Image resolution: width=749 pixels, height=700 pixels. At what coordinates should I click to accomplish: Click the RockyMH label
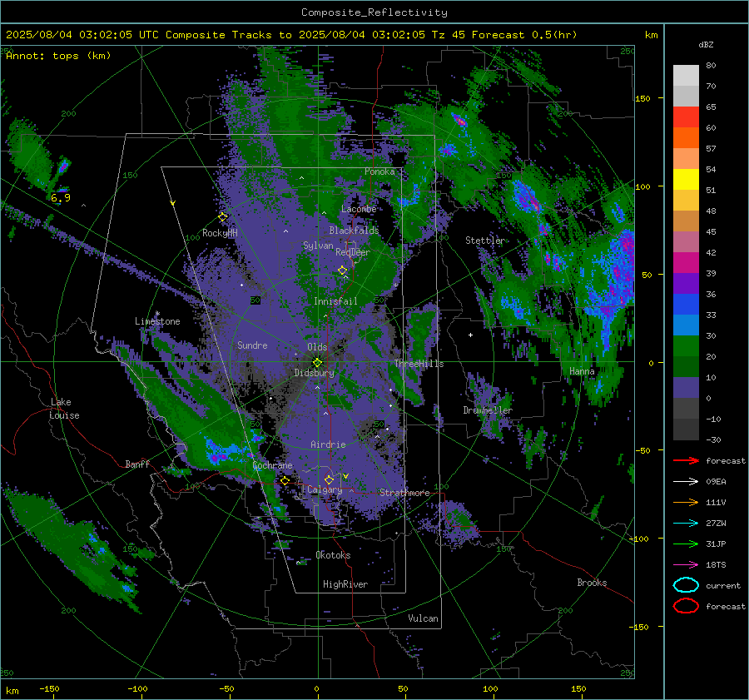(220, 233)
